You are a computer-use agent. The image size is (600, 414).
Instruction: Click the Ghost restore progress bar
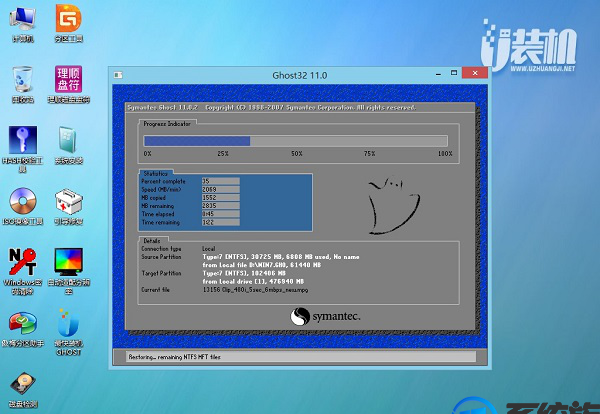[295, 141]
